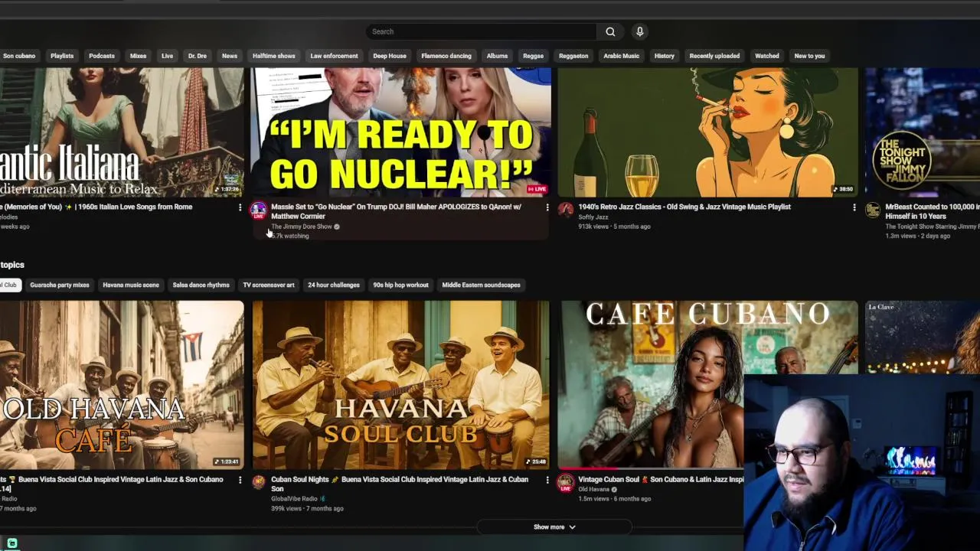
Task: Open "Vintage Cuban Soul" video title
Action: tap(661, 479)
